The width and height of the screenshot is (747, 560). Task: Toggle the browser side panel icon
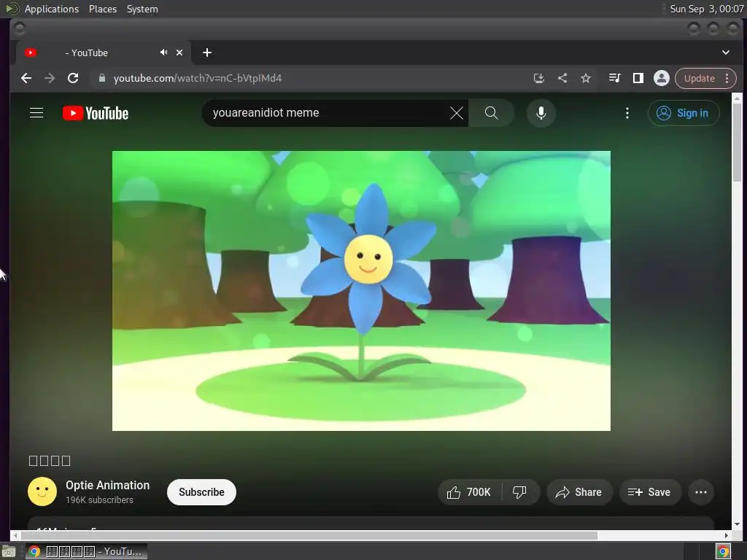click(638, 78)
